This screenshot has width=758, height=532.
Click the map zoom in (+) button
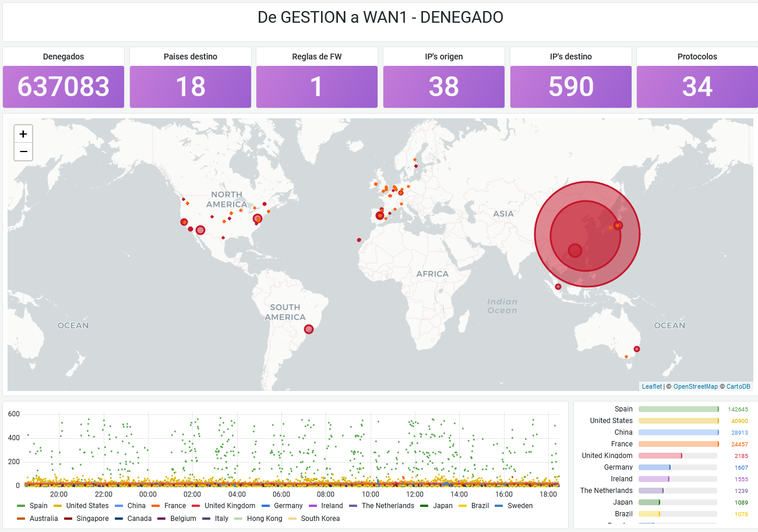coord(23,134)
